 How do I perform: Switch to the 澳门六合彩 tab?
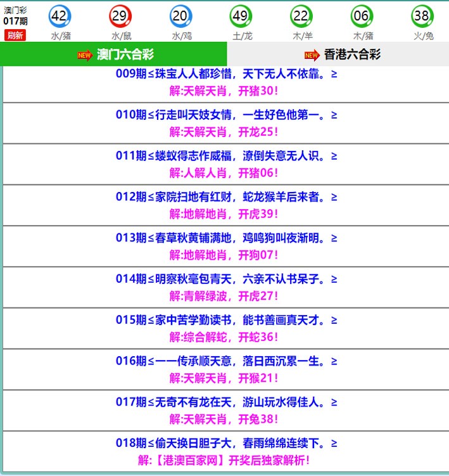pos(125,55)
